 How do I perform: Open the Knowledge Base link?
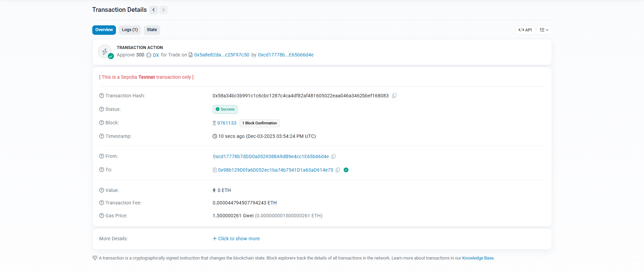tap(478, 258)
